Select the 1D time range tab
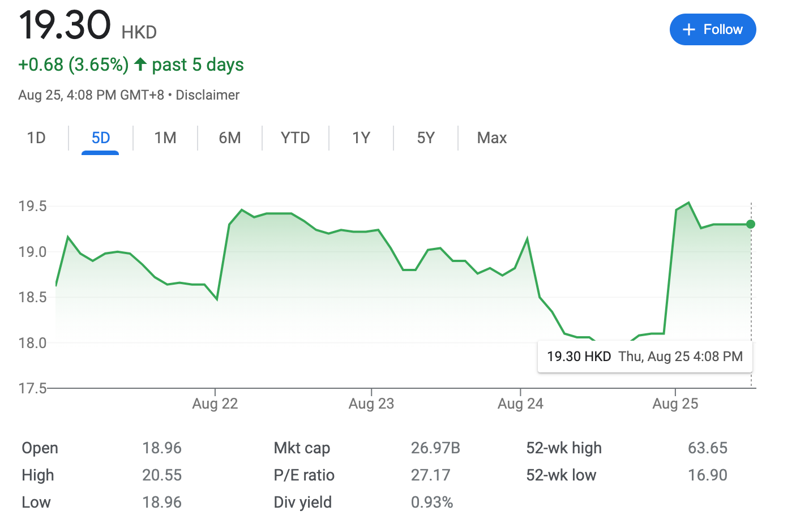The height and width of the screenshot is (532, 796). (x=36, y=138)
